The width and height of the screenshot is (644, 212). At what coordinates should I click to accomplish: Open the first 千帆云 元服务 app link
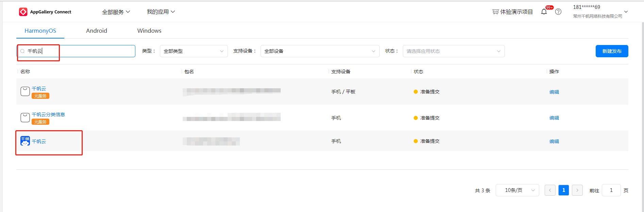39,89
